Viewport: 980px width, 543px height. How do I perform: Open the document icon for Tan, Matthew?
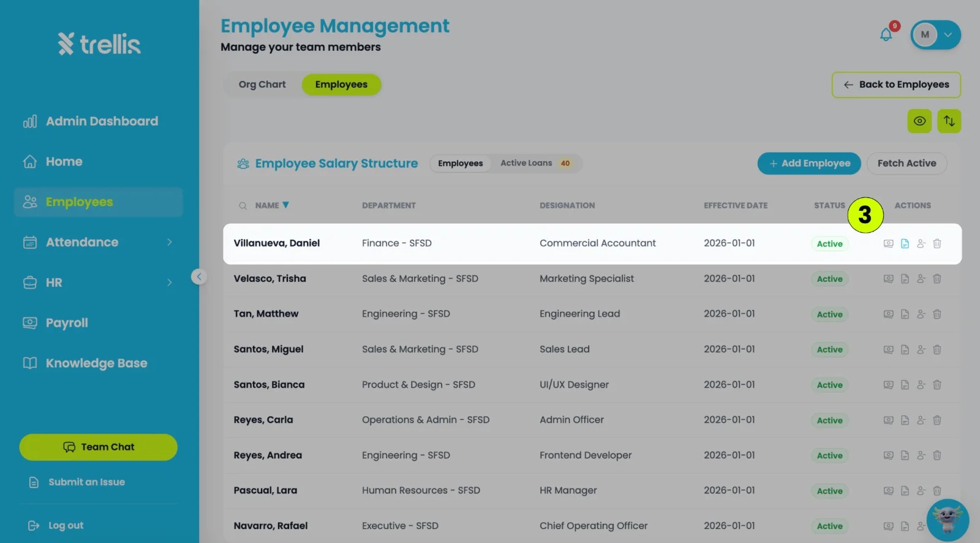(x=905, y=314)
